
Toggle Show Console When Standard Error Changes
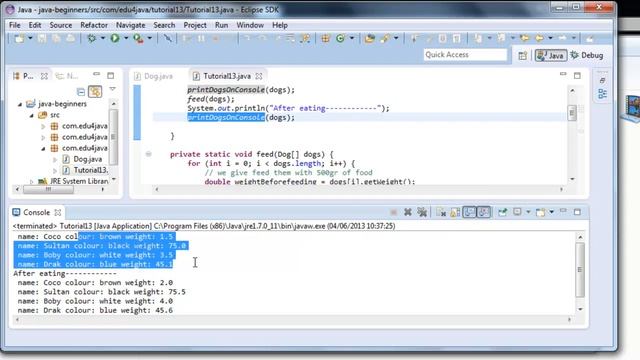tap(484, 212)
